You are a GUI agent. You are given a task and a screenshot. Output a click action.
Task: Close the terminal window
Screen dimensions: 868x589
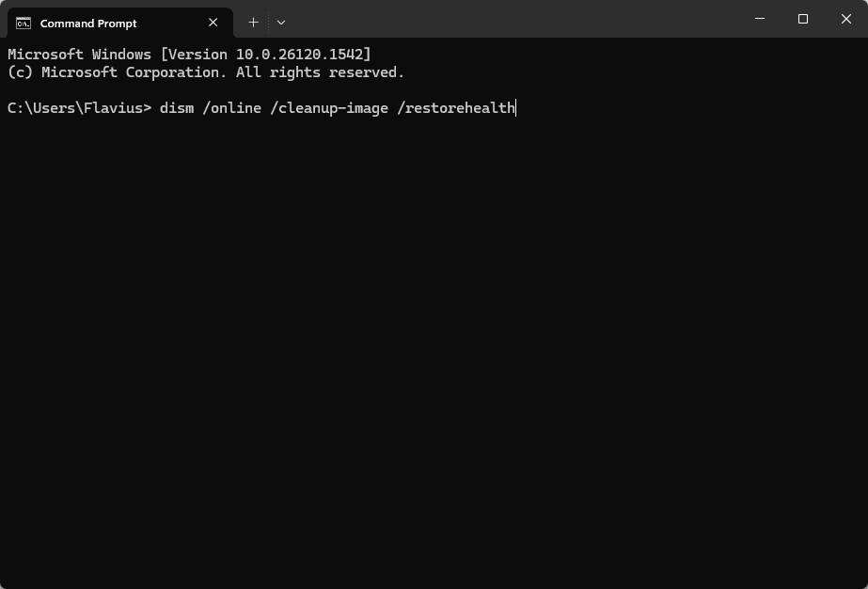846,19
